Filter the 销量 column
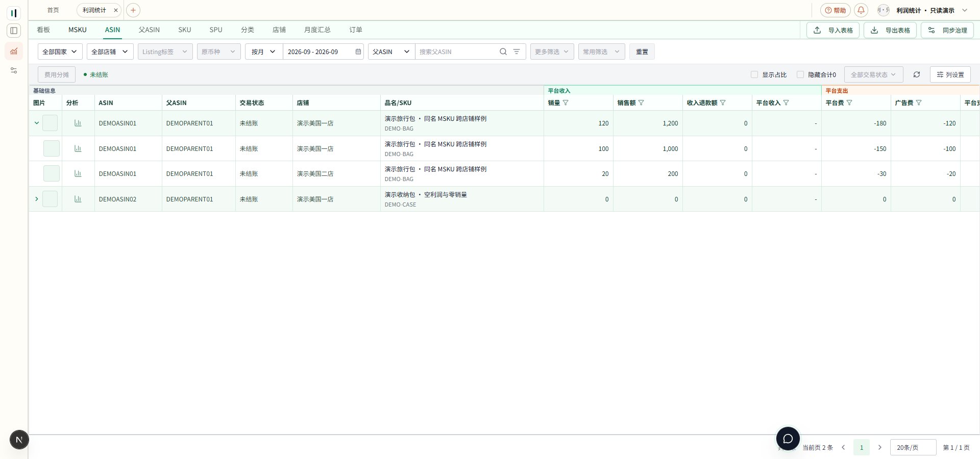 [x=566, y=103]
